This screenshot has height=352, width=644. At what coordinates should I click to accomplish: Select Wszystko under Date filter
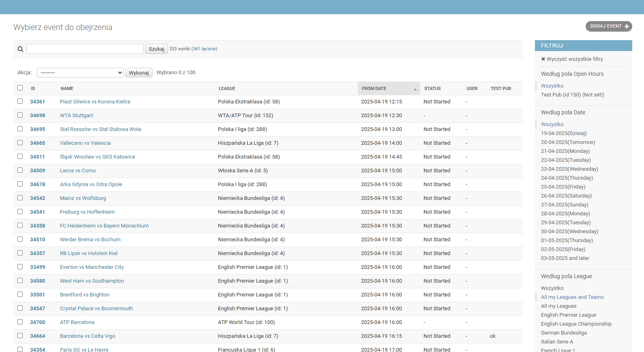coord(552,124)
